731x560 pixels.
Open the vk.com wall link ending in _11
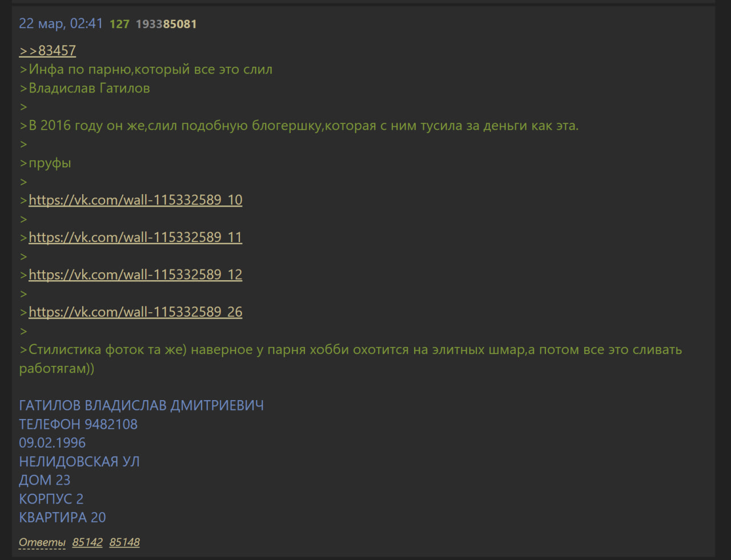[135, 237]
